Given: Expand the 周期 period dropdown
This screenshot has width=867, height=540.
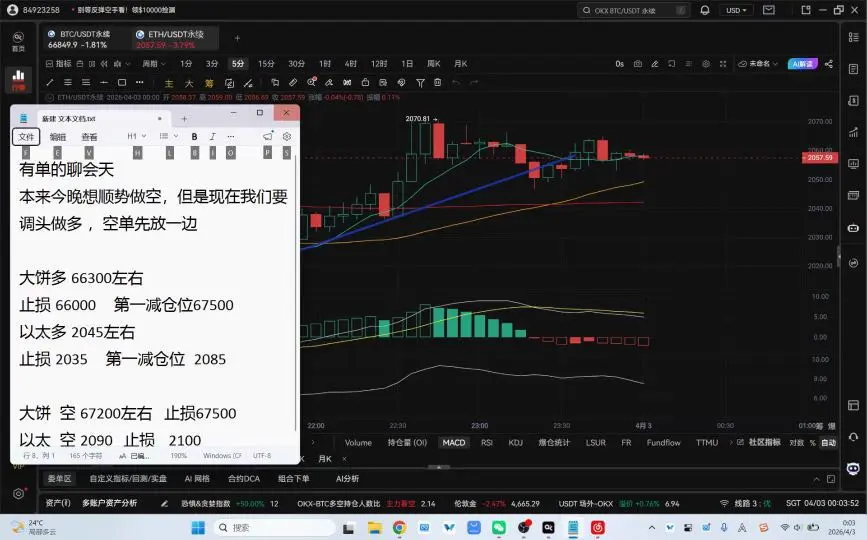Looking at the screenshot, I should click(x=153, y=64).
